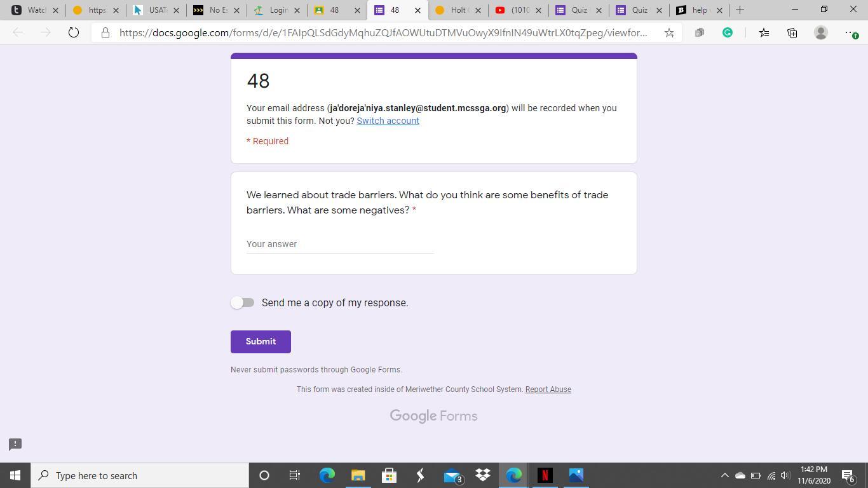The height and width of the screenshot is (488, 868).
Task: Click the Google Forms logo link
Action: (433, 416)
